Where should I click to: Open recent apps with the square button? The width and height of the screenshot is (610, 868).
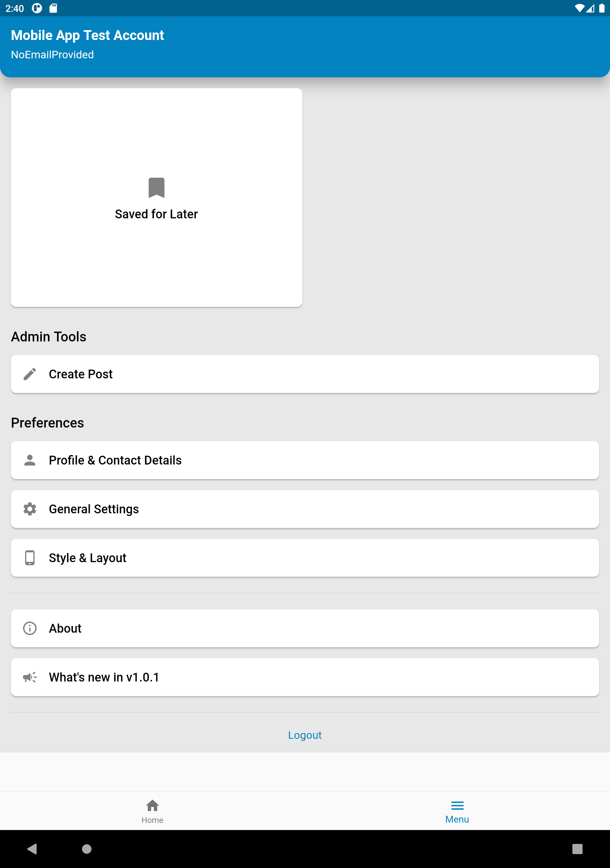pos(577,849)
